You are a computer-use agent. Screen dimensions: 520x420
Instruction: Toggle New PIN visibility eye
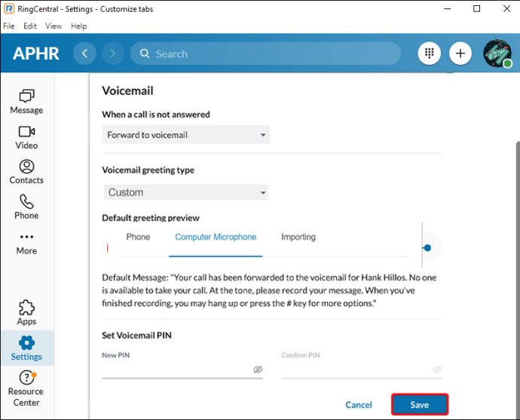tap(258, 369)
